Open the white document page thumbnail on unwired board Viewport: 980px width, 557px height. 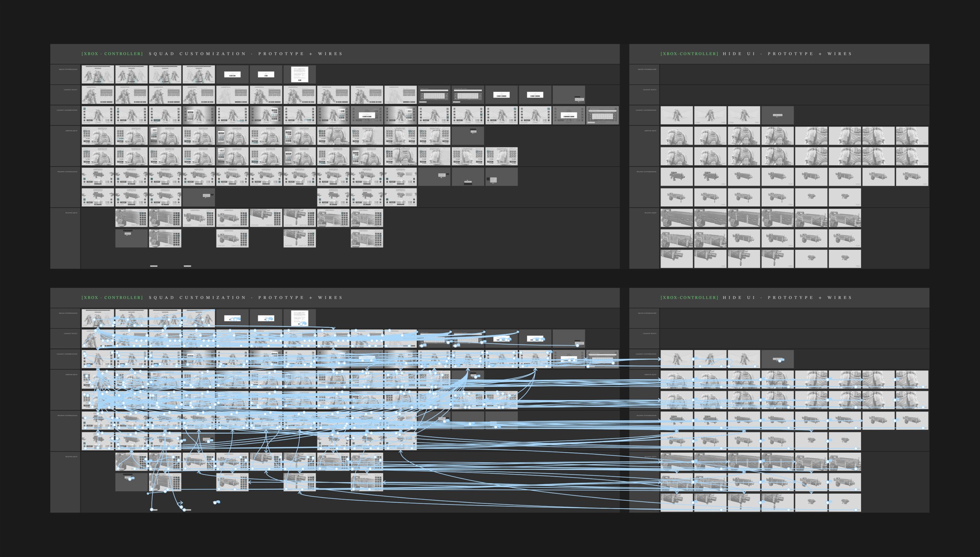(x=299, y=75)
